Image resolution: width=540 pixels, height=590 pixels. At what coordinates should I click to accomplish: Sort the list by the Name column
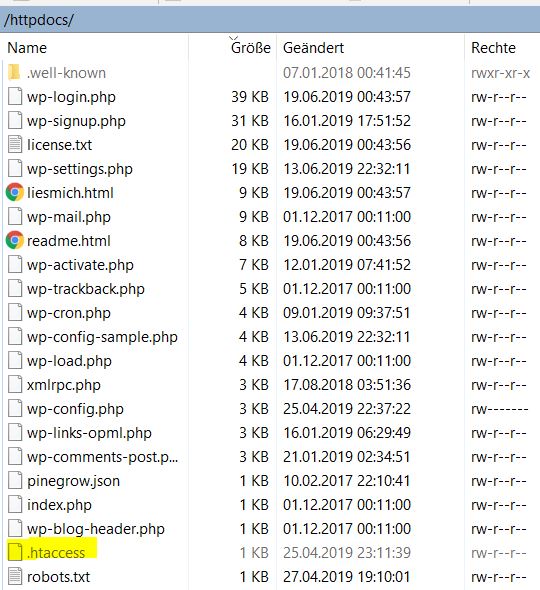click(x=27, y=48)
